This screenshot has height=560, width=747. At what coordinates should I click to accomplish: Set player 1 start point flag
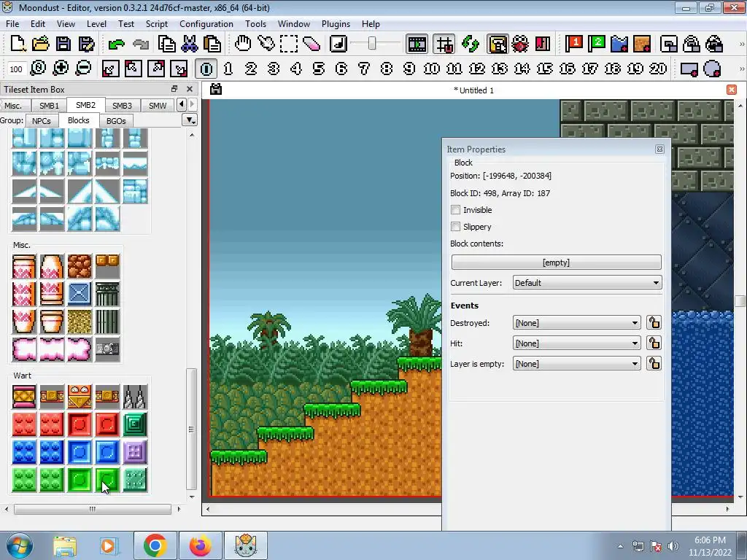[573, 44]
